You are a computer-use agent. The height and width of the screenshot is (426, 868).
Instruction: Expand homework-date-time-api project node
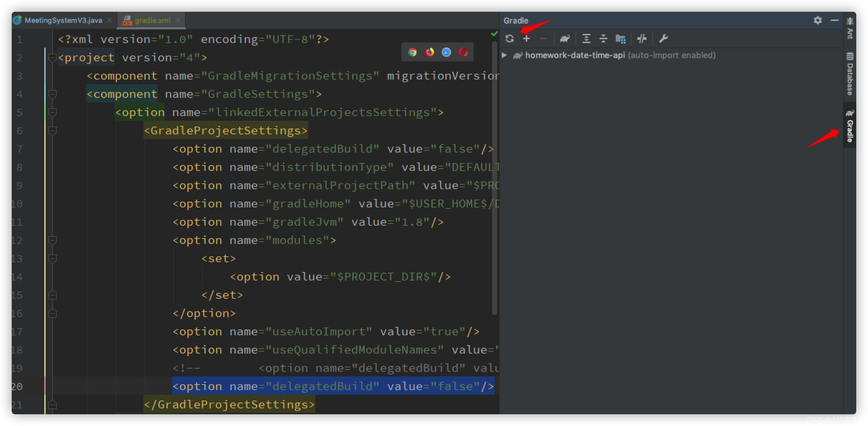pyautogui.click(x=504, y=55)
